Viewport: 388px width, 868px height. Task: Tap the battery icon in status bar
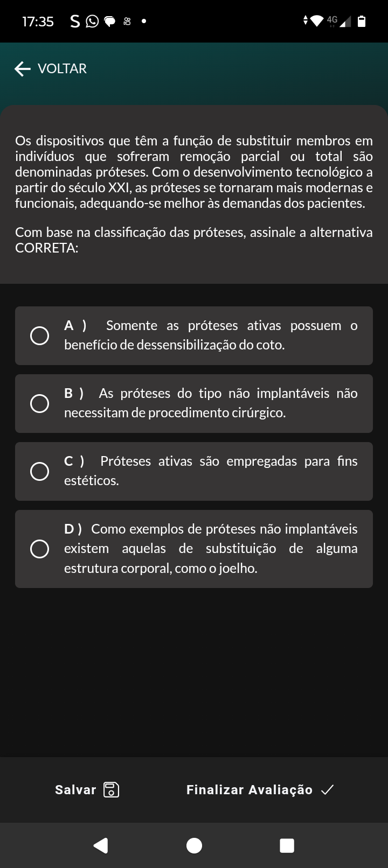[x=362, y=22]
